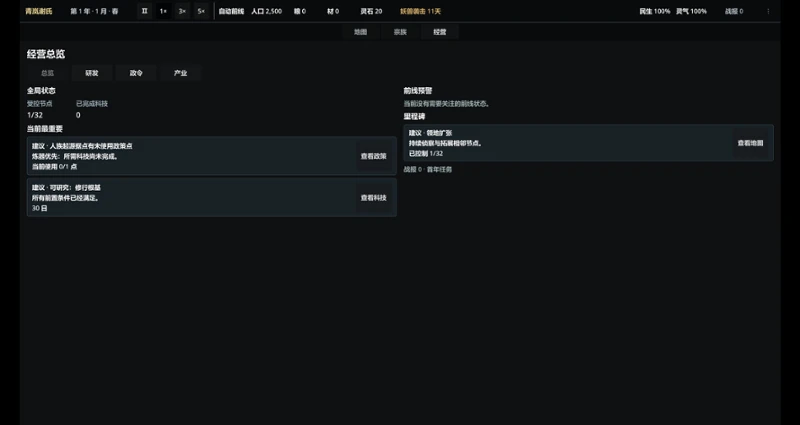Click the 妖兽袭击 11天 warning
Viewport: 800px width, 425px height.
pyautogui.click(x=420, y=11)
